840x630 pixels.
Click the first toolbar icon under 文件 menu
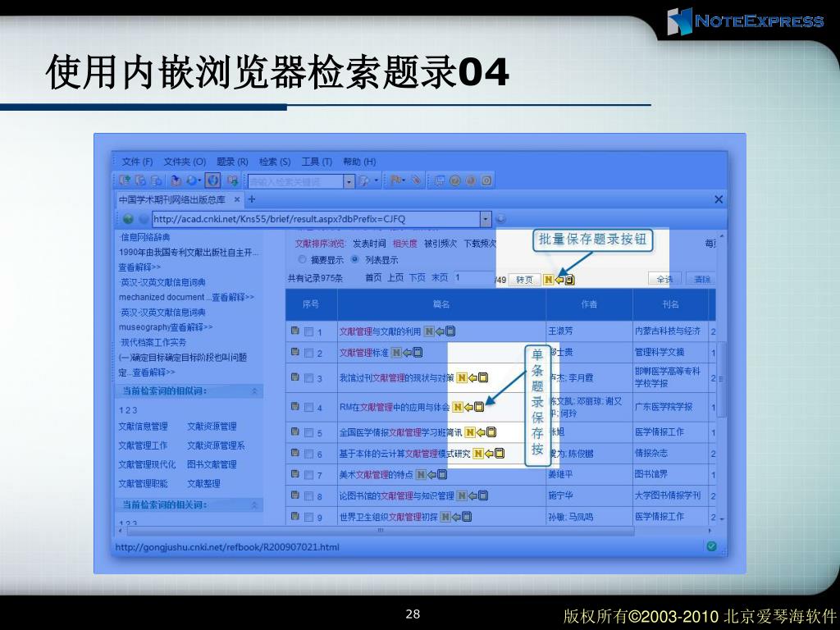tap(125, 180)
